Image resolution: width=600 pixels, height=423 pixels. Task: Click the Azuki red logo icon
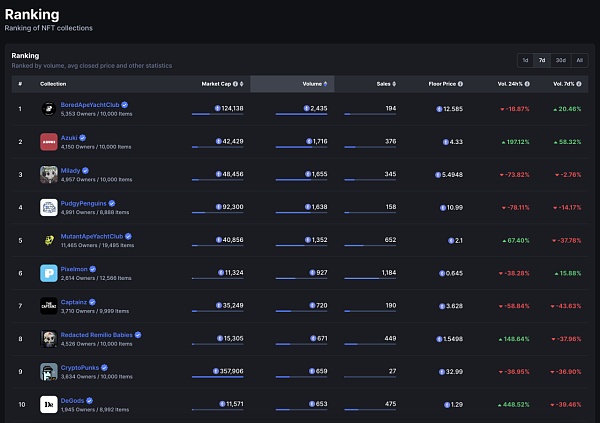[47, 141]
